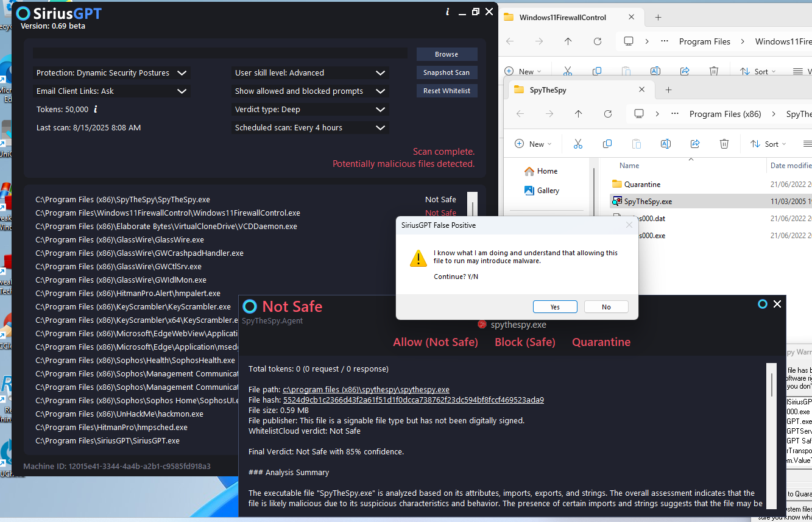Open the Verdict type: Deep dropdown
This screenshot has width=812, height=522.
pyautogui.click(x=310, y=110)
